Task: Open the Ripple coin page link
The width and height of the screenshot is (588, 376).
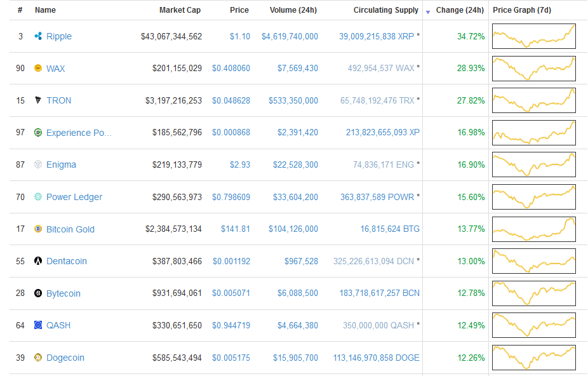Action: coord(59,36)
